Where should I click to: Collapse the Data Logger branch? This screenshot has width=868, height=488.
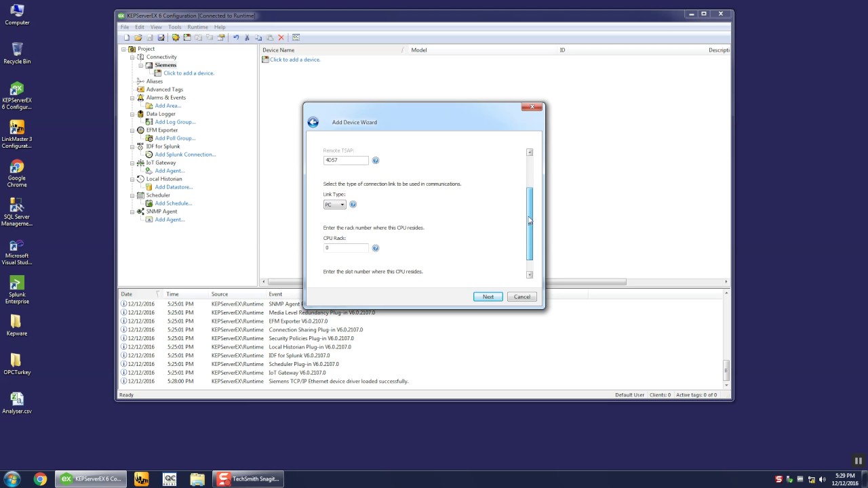(x=133, y=114)
